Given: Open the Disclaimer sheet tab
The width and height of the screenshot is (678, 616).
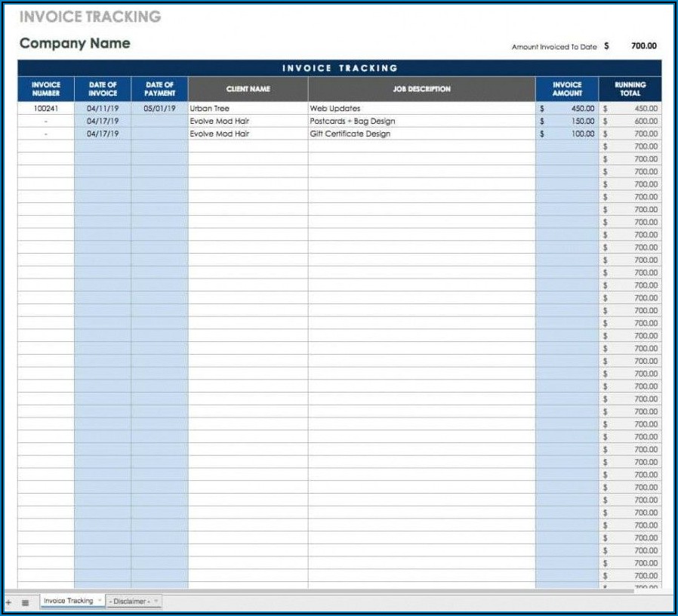Looking at the screenshot, I should pos(130,602).
